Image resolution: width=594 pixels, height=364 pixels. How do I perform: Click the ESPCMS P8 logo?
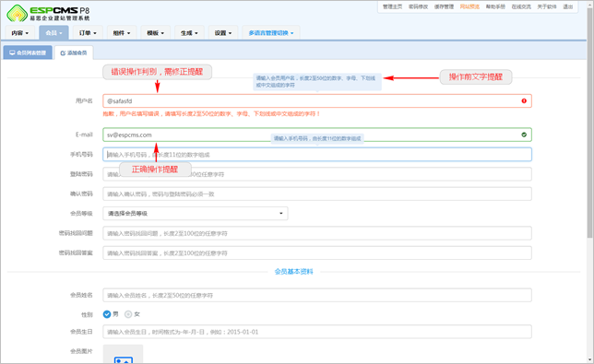(48, 13)
